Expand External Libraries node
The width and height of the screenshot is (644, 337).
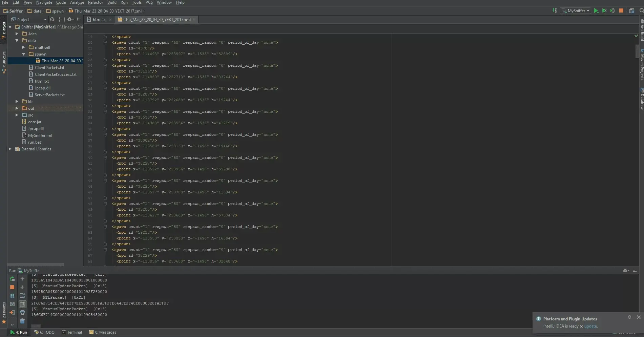click(10, 149)
